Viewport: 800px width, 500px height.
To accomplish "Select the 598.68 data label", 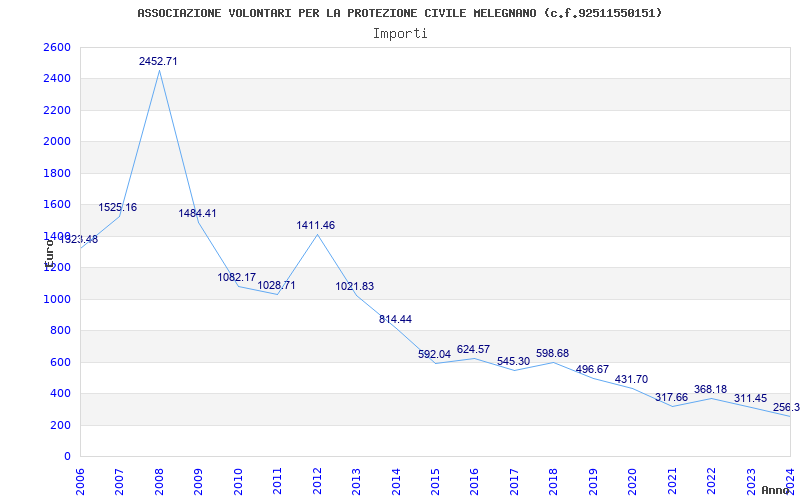I will pos(553,353).
